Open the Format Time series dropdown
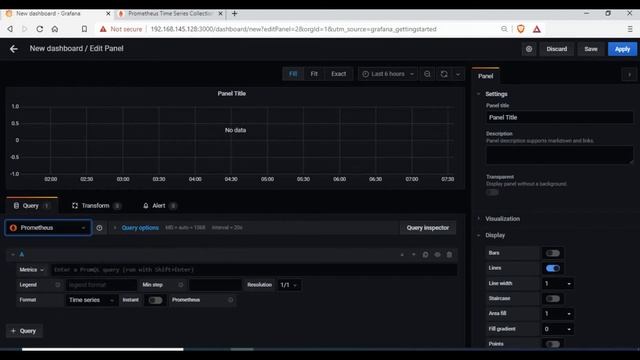The width and height of the screenshot is (640, 360). pos(91,300)
